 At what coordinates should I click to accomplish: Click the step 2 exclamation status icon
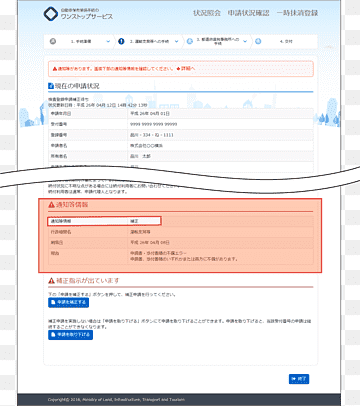121,41
